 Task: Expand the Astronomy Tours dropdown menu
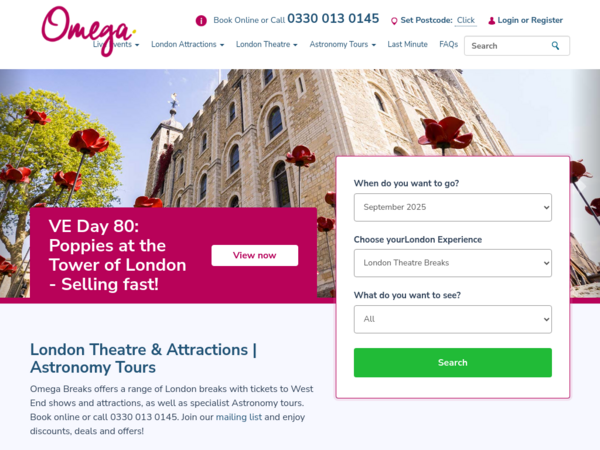point(343,44)
